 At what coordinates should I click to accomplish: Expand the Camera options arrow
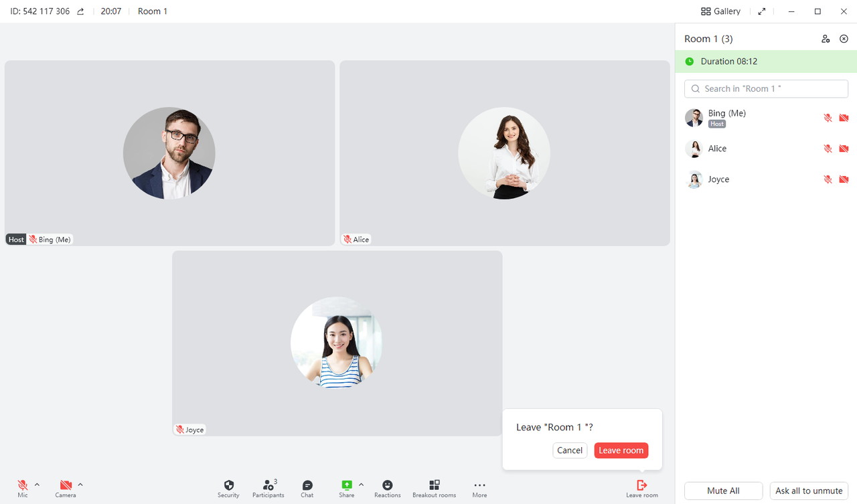[80, 485]
